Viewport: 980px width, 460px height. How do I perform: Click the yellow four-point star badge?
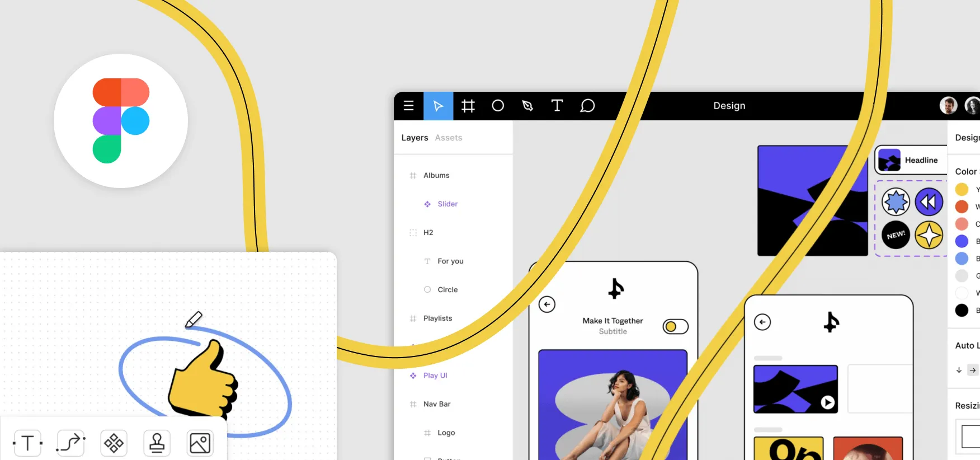pyautogui.click(x=929, y=235)
